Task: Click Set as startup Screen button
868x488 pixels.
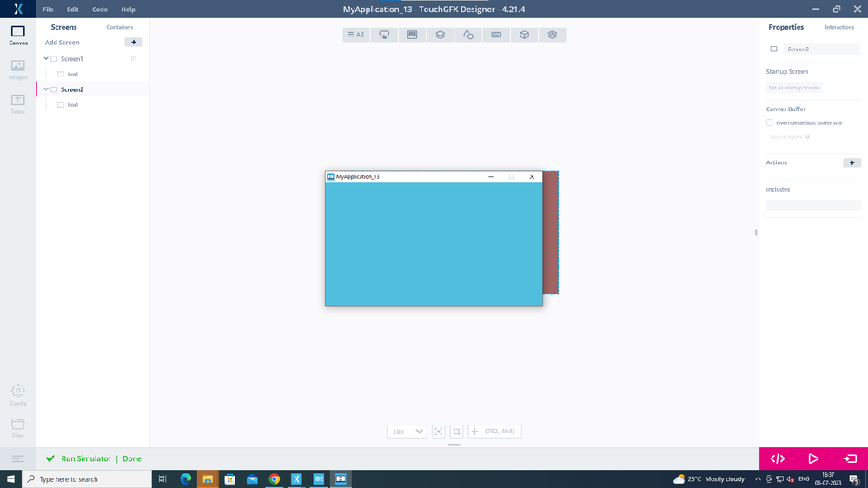Action: (794, 88)
